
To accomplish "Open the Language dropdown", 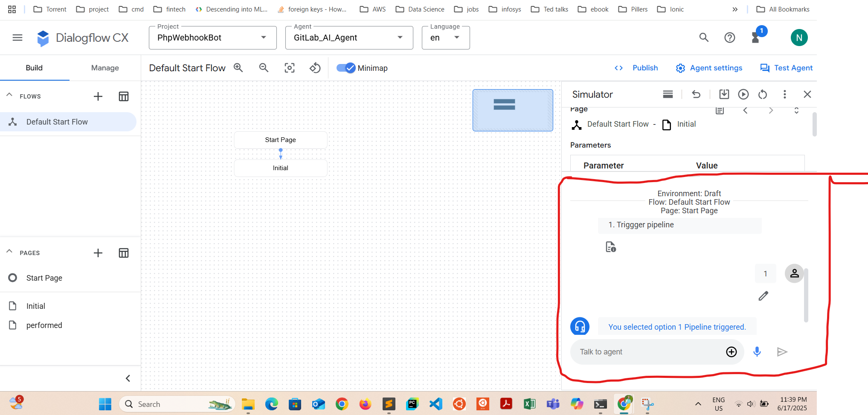I will [x=446, y=38].
